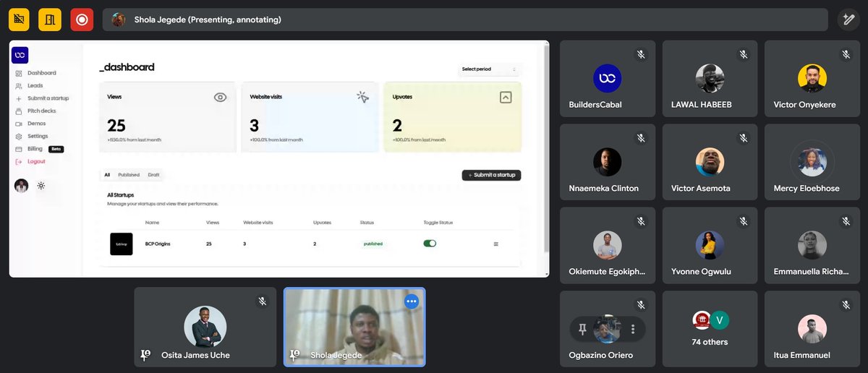Image resolution: width=868 pixels, height=373 pixels.
Task: Click Victor Onyekere's avatar
Action: [812, 79]
